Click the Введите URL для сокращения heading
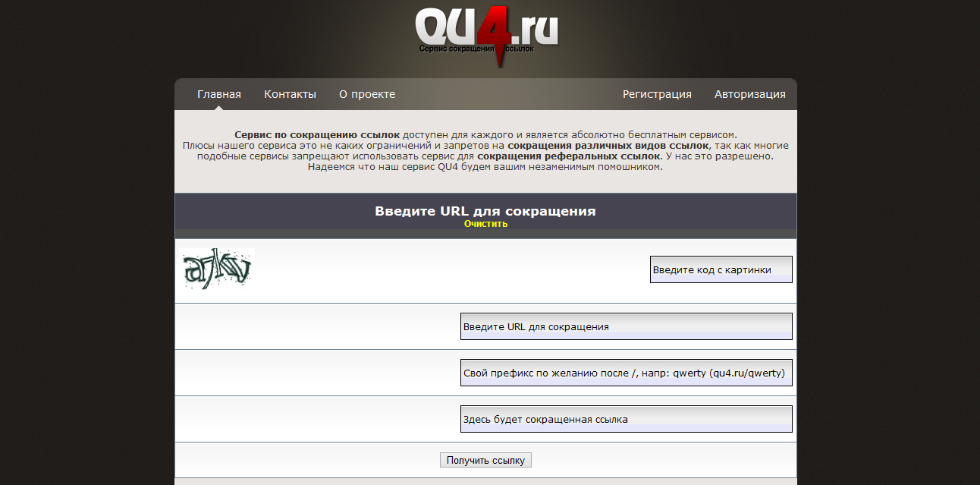980x485 pixels. pos(485,211)
